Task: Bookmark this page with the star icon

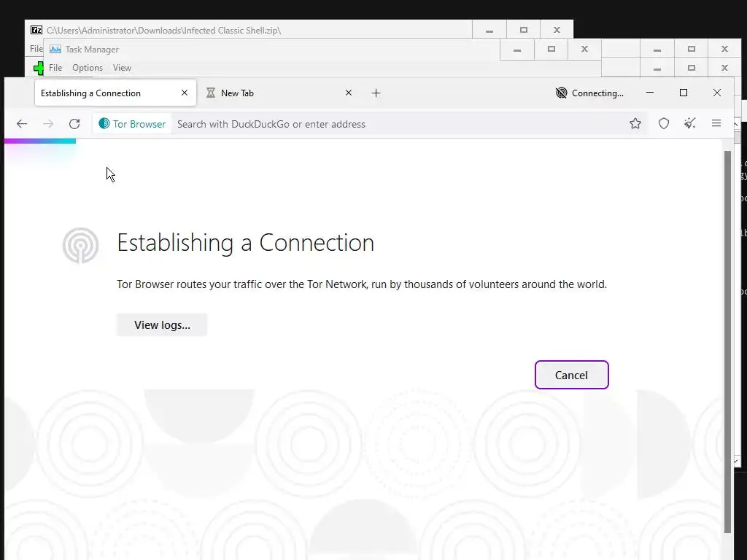Action: pos(635,124)
